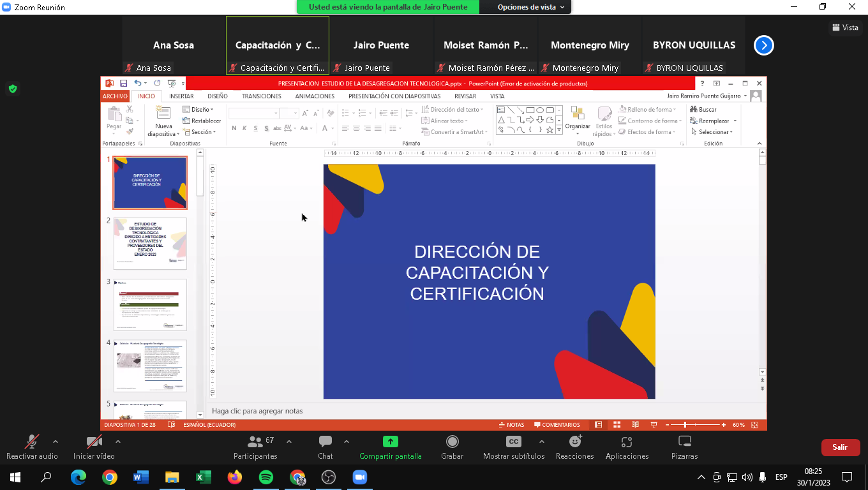Expand the Participantes options arrow
The height and width of the screenshot is (490, 868).
coord(289,442)
